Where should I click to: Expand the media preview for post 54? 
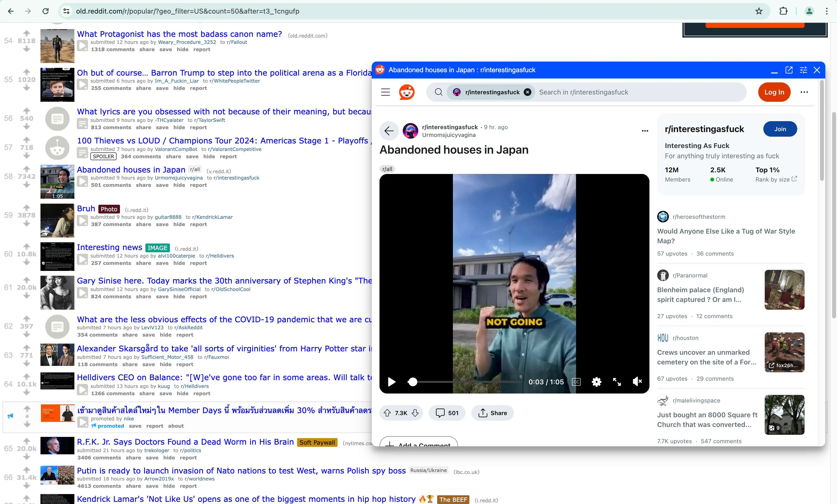82,46
